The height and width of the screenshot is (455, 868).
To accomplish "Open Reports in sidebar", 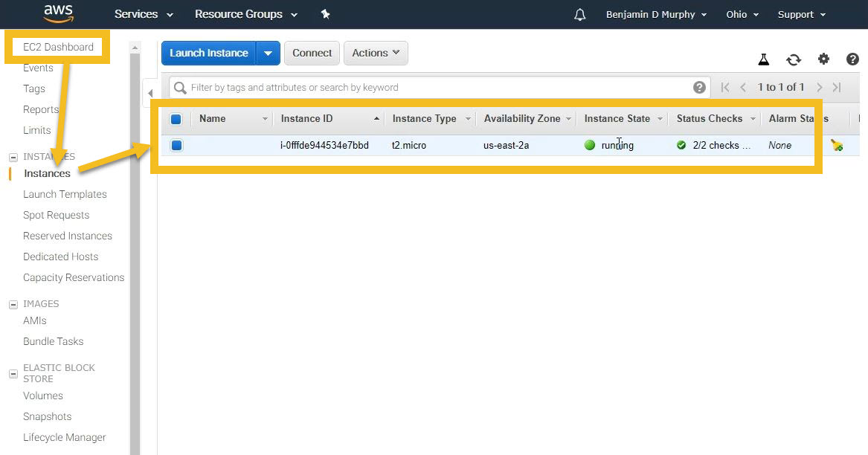I will 41,109.
